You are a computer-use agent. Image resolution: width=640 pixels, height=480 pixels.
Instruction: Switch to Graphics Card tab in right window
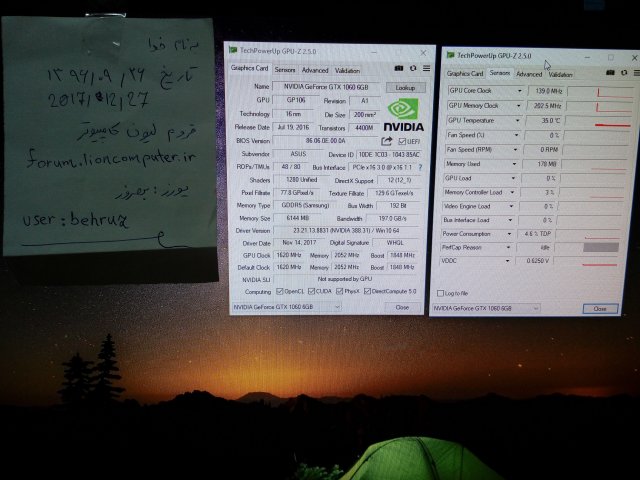click(465, 74)
